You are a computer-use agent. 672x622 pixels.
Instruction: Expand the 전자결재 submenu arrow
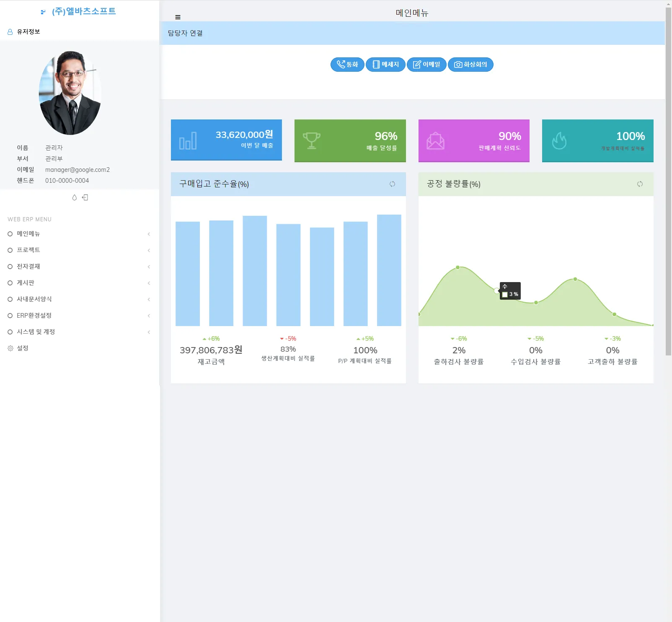click(x=149, y=267)
